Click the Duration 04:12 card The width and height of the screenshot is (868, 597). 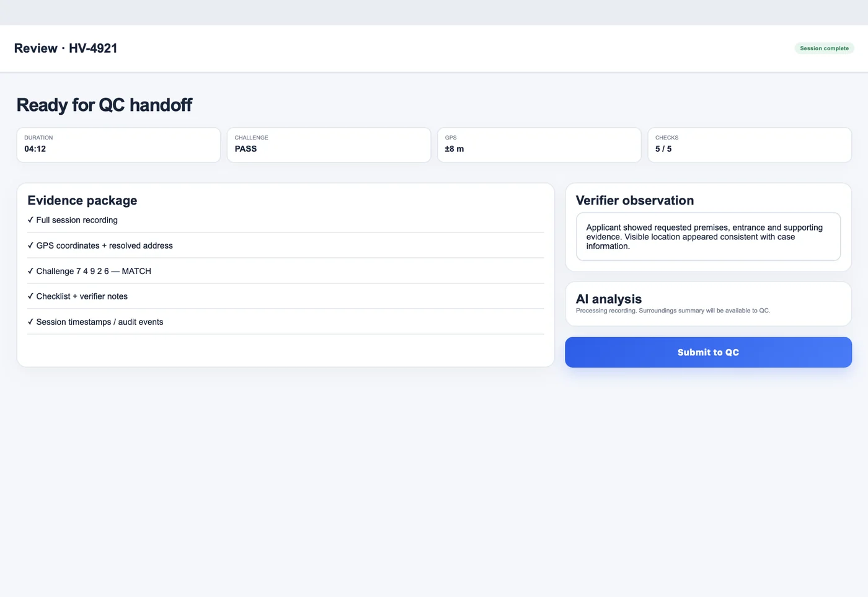point(118,145)
